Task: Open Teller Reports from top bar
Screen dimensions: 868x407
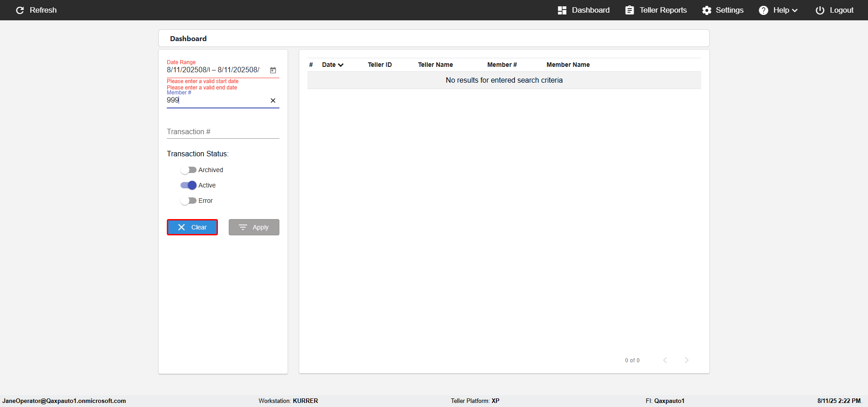Action: (656, 10)
